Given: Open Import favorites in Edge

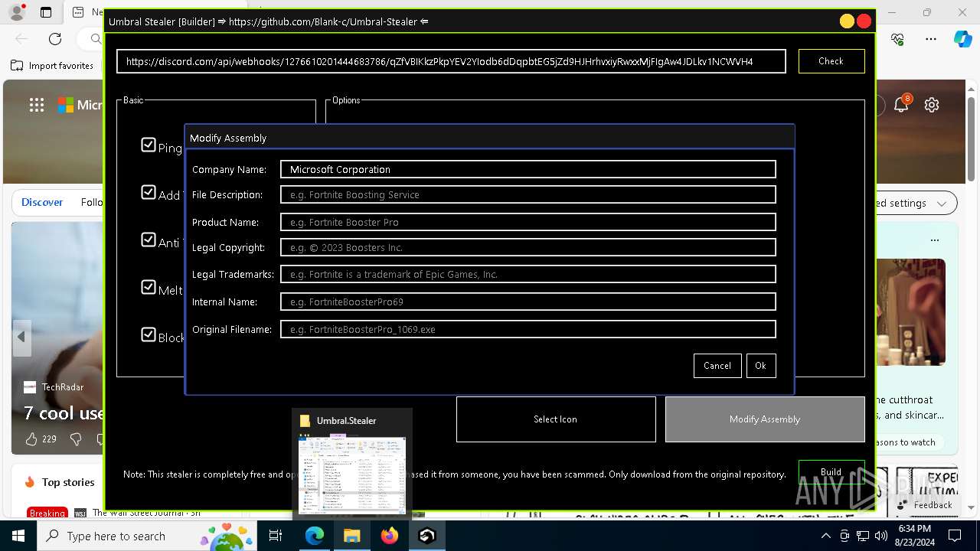Looking at the screenshot, I should (52, 66).
